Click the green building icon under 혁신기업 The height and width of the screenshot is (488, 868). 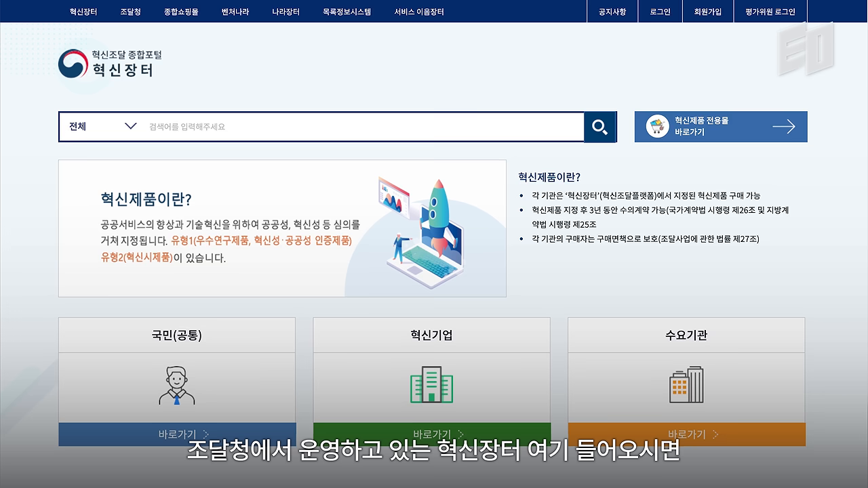click(431, 385)
